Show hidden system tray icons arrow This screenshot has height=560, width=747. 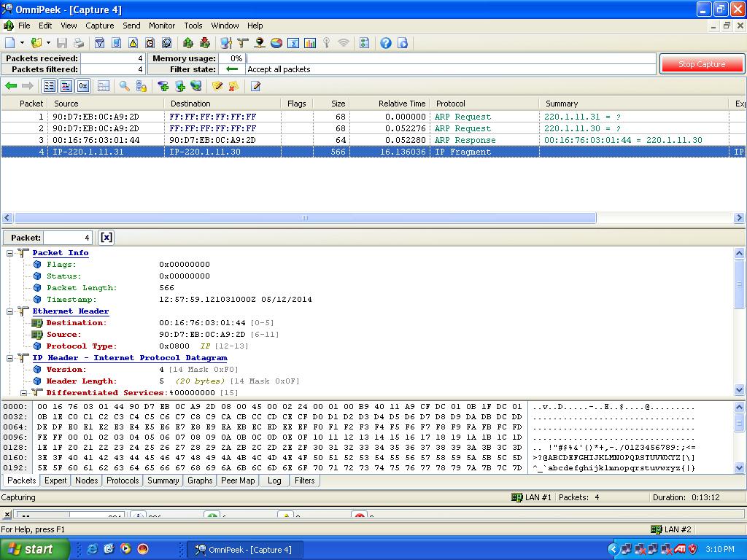click(613, 549)
